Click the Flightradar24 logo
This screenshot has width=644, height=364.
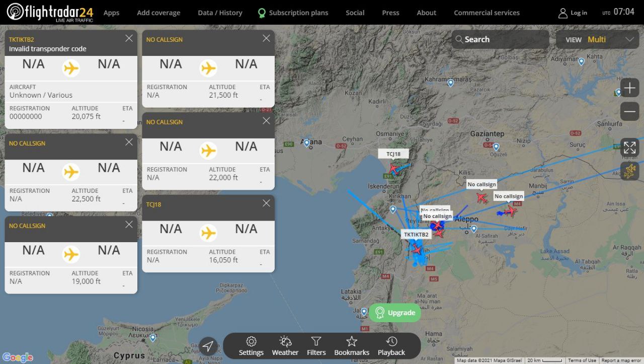(50, 12)
